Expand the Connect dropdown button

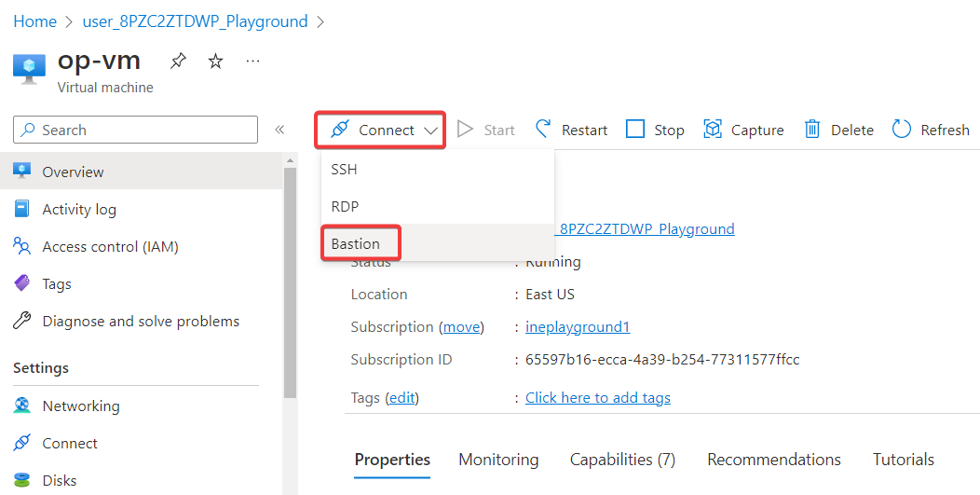click(x=380, y=130)
